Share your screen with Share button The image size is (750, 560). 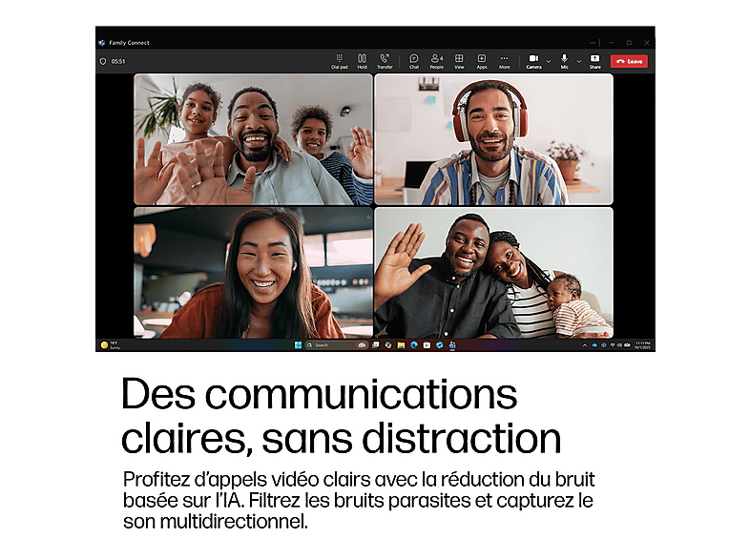pos(594,61)
